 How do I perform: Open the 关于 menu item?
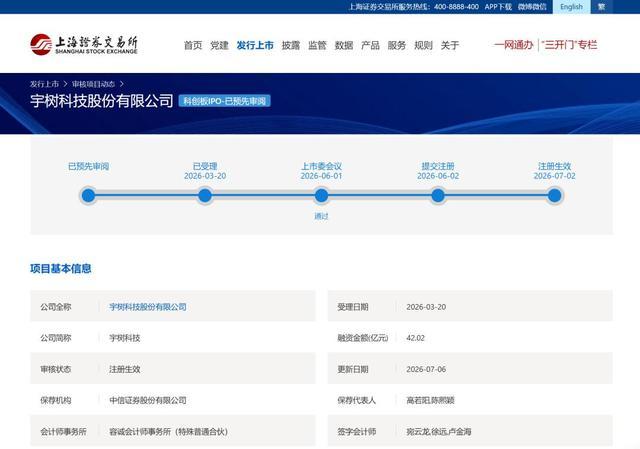[450, 45]
